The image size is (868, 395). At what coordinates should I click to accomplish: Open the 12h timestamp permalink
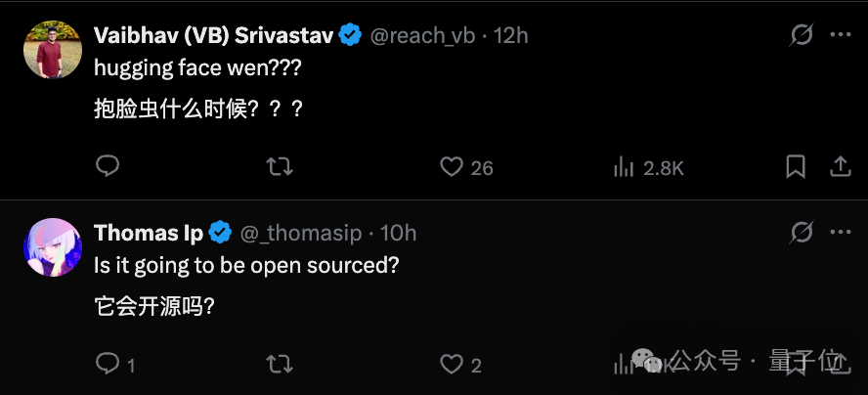click(x=511, y=35)
